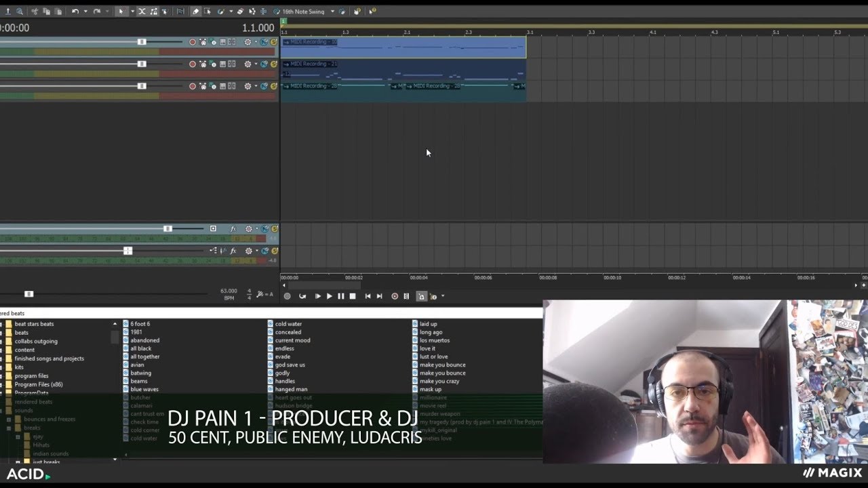This screenshot has height=488, width=868.
Task: Go to start using transport button
Action: (x=368, y=296)
